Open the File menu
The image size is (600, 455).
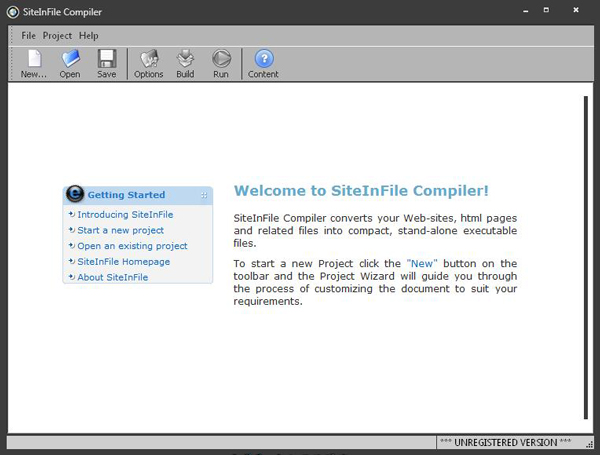point(28,36)
